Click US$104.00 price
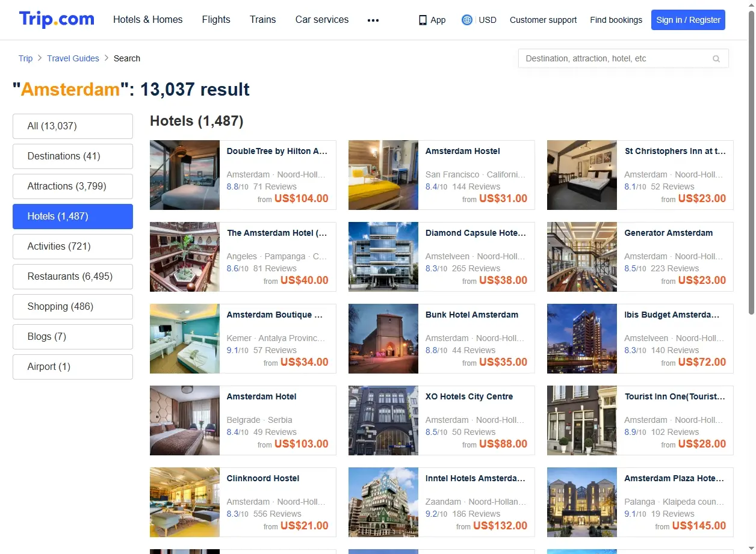This screenshot has width=756, height=554. [302, 199]
